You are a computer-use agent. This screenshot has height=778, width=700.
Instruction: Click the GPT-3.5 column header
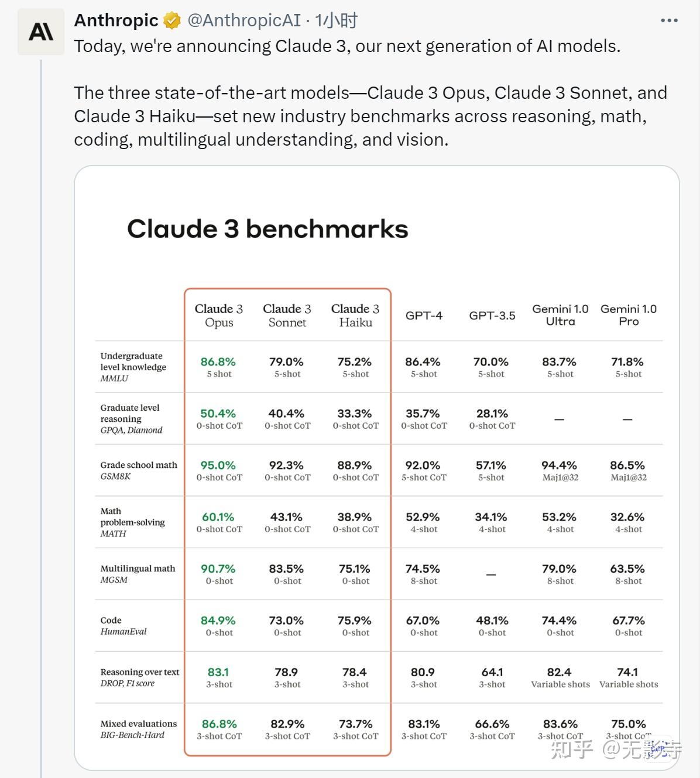coord(492,316)
